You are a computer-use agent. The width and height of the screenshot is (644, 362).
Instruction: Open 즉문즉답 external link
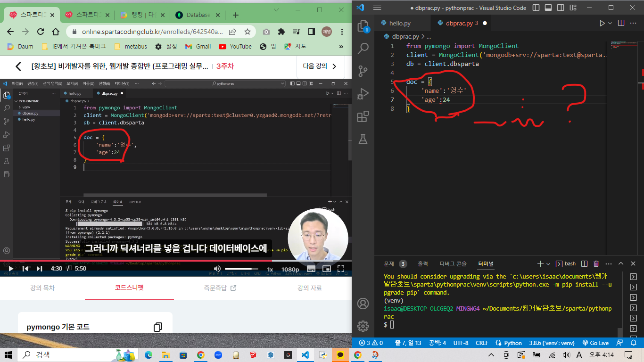coord(220,288)
